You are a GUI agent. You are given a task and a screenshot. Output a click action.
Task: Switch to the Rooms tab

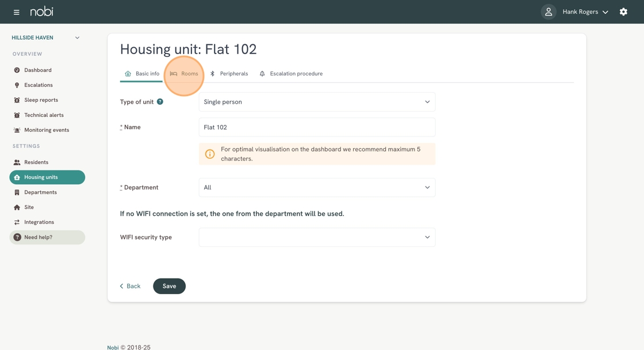click(184, 74)
